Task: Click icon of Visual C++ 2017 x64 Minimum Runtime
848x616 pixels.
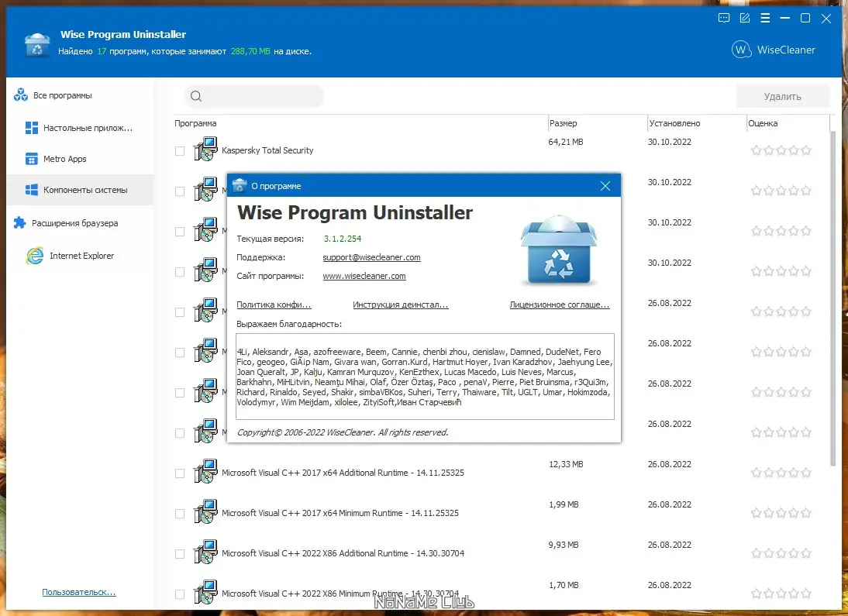Action: (x=205, y=512)
